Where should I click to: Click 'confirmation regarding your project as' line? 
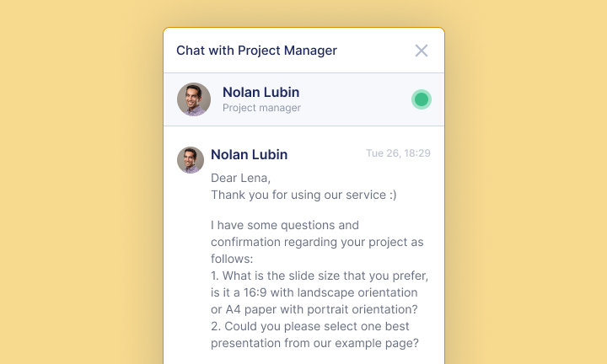(317, 242)
